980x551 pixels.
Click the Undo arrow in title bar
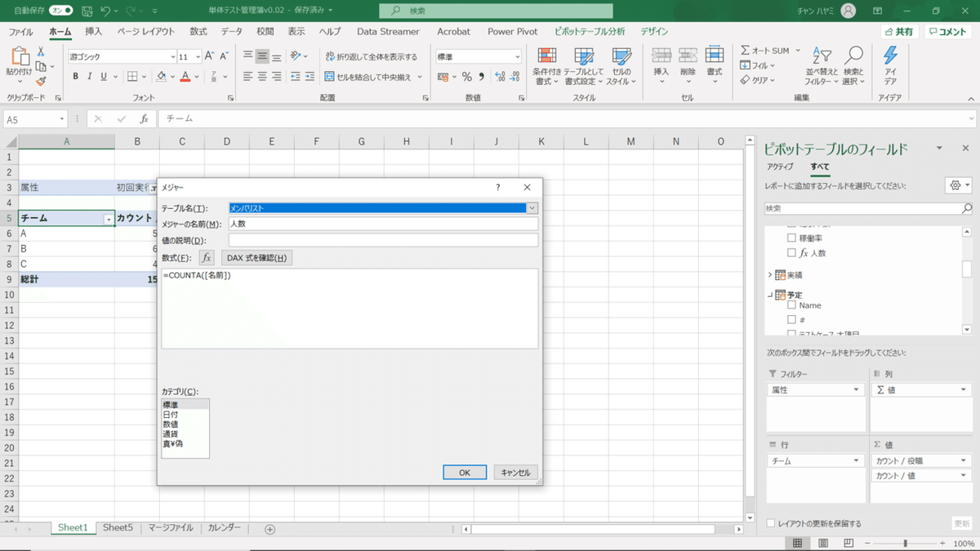tap(105, 11)
